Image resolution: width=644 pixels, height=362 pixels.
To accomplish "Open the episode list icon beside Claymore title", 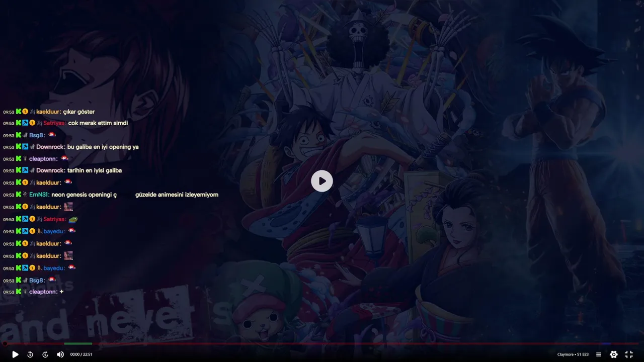I will [x=599, y=354].
